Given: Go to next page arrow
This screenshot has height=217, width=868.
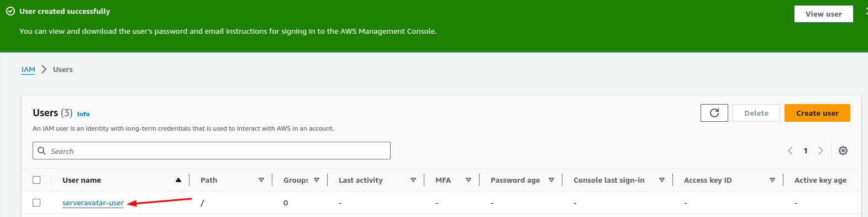Looking at the screenshot, I should click(x=821, y=151).
